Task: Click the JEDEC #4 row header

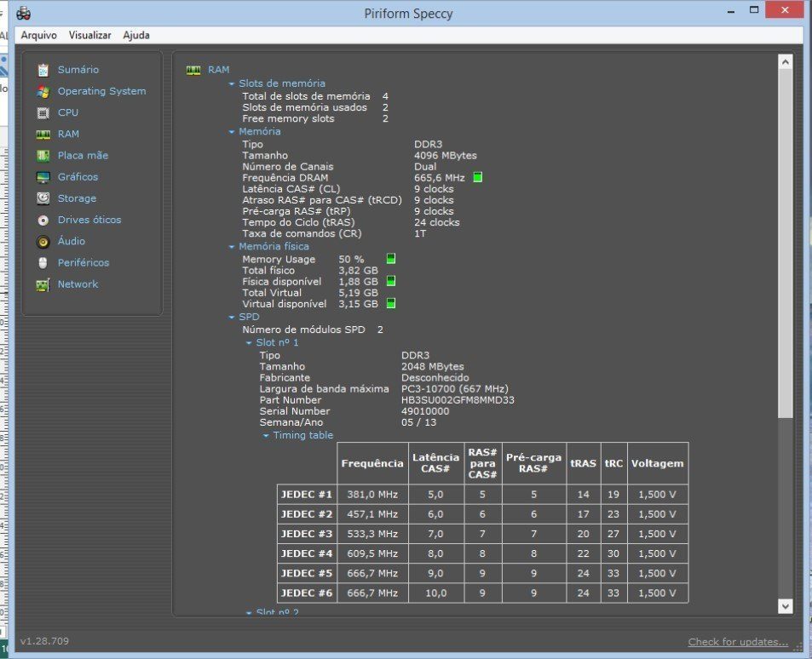Action: click(307, 554)
